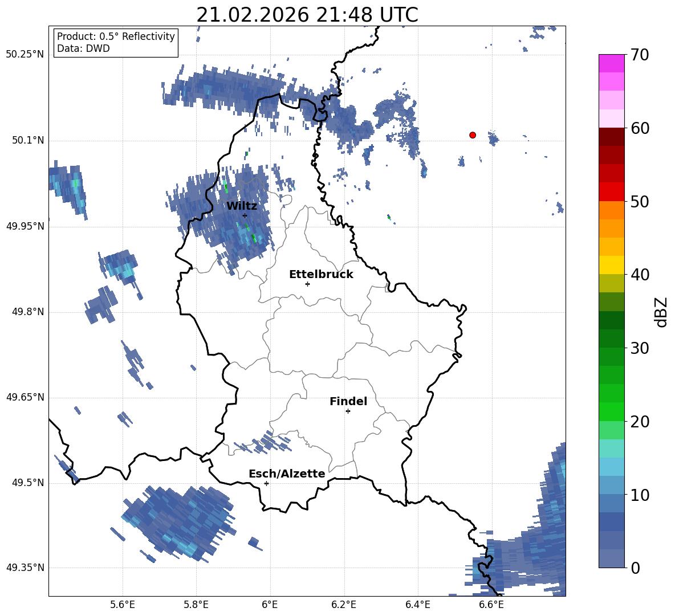
Task: Click the 5.6°E longitude label
Action: [123, 605]
